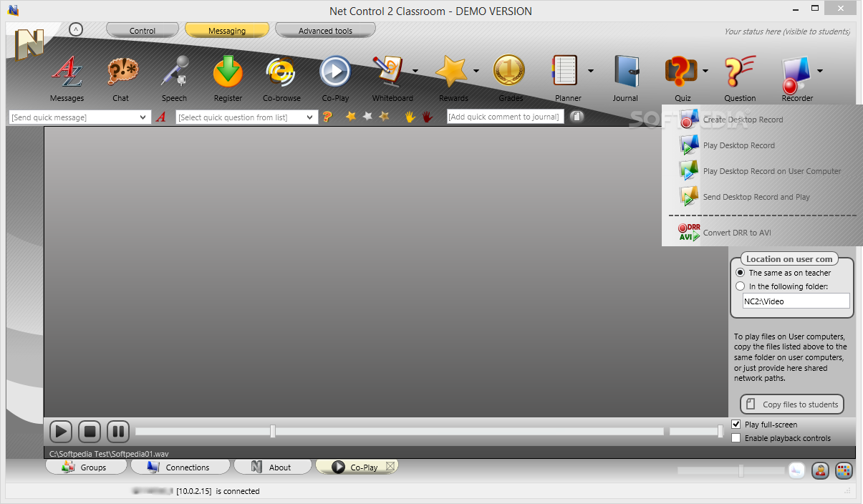Open the Recorder dropdown arrow
This screenshot has width=863, height=504.
[820, 71]
